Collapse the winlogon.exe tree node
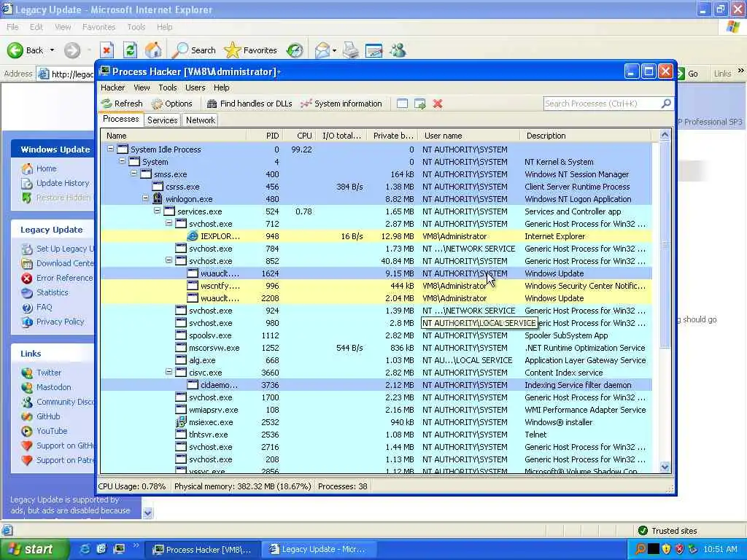Screen dimensions: 747x560 [x=145, y=198]
